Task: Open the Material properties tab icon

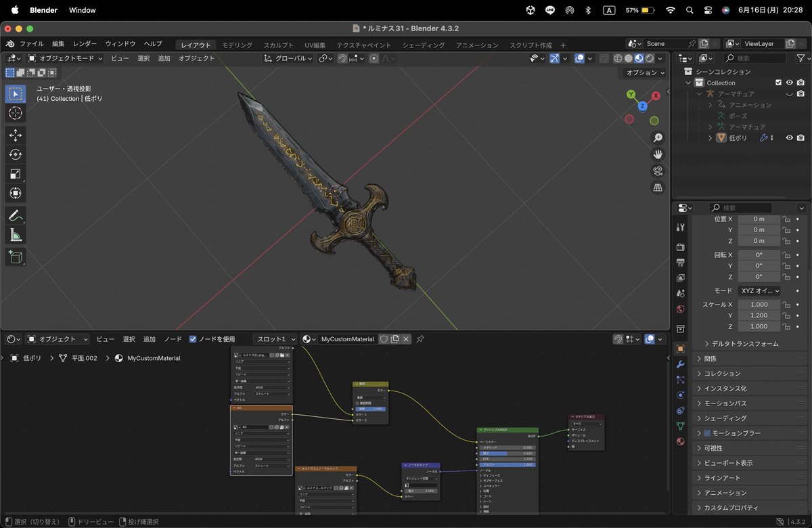Action: pos(681,441)
